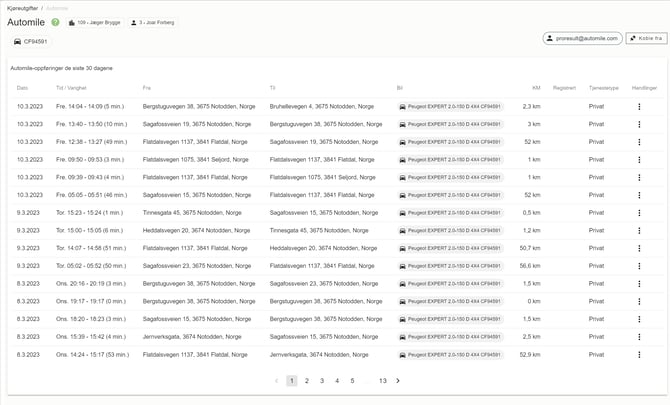Click the Tjenestetype column header
Image resolution: width=670 pixels, height=405 pixels.
[x=604, y=88]
